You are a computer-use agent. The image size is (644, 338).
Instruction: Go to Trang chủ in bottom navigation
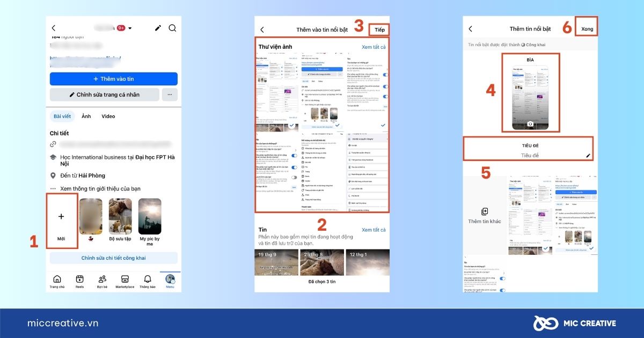[57, 282]
